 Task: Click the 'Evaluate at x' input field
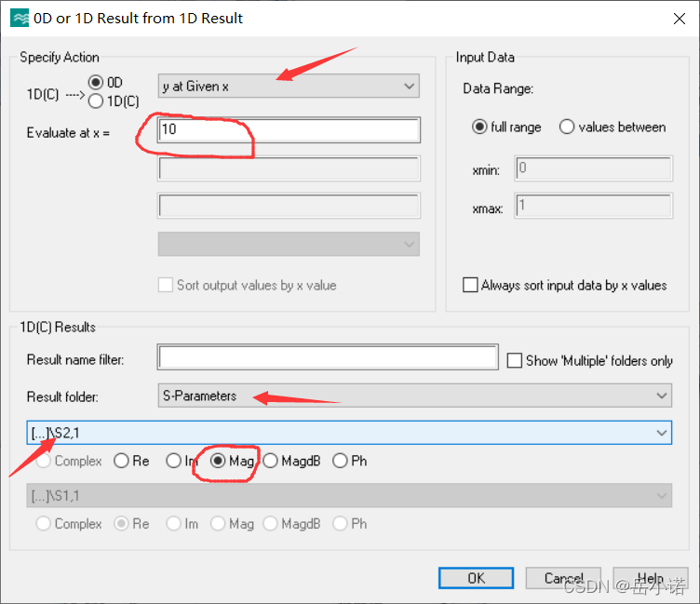click(x=289, y=130)
